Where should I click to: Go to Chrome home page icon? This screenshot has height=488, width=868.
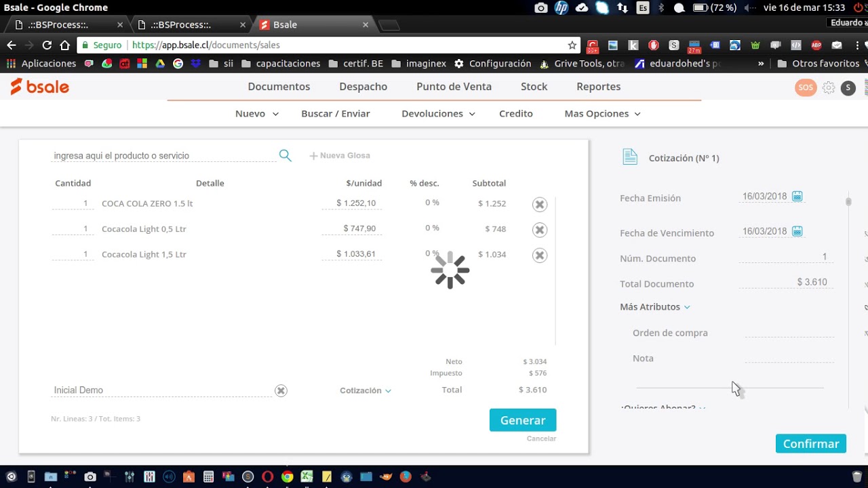coord(65,45)
